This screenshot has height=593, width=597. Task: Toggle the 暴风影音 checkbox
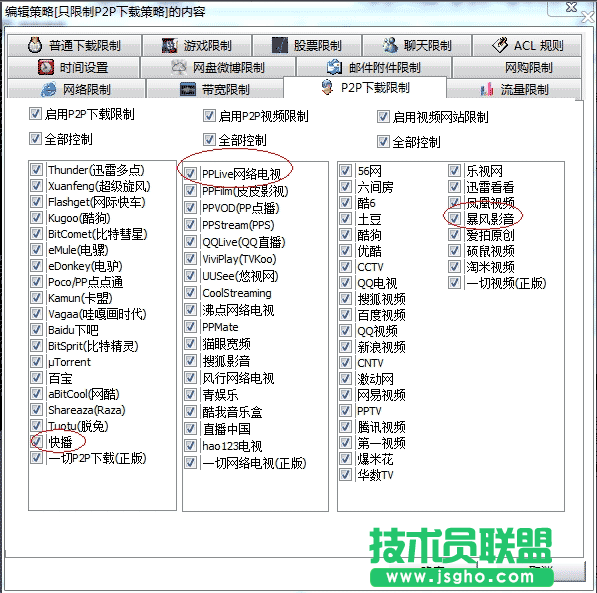click(x=454, y=219)
